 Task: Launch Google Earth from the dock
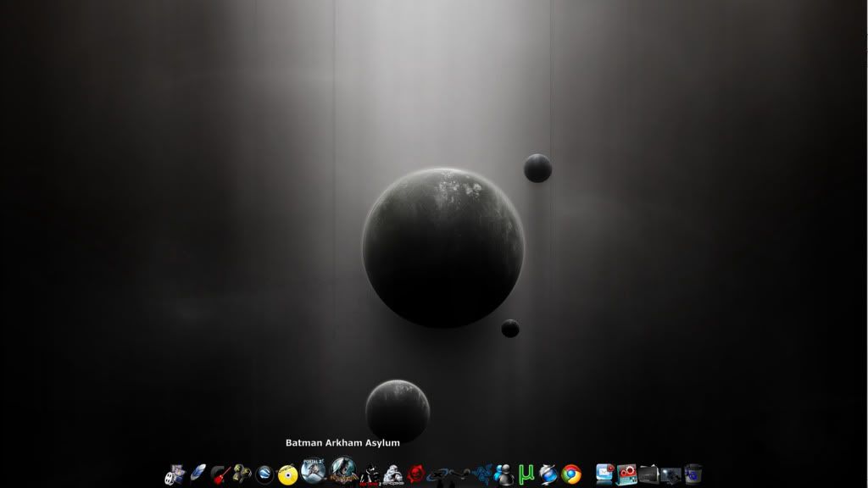point(264,474)
